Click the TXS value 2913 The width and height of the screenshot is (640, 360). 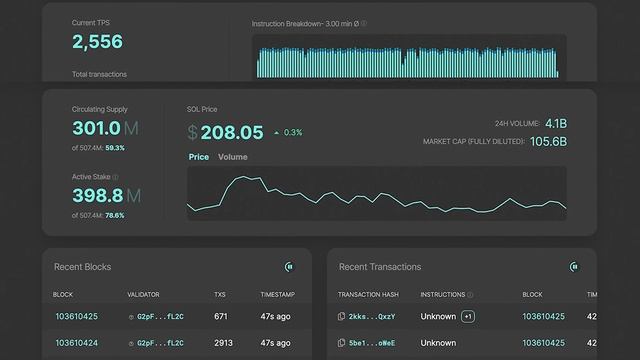tap(223, 343)
